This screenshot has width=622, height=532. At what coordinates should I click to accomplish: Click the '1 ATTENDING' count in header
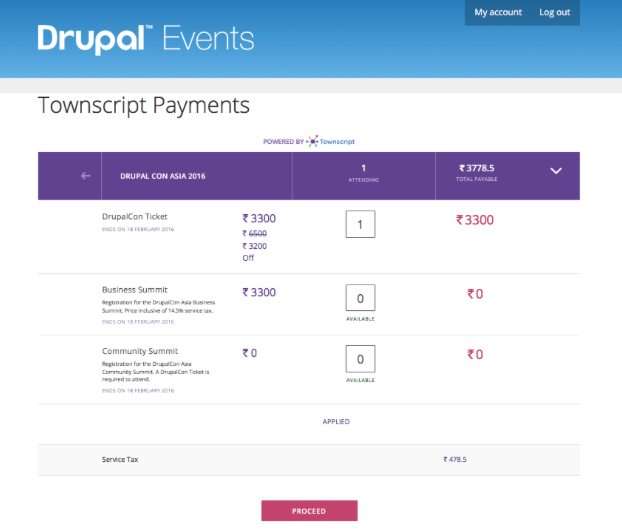(x=363, y=173)
